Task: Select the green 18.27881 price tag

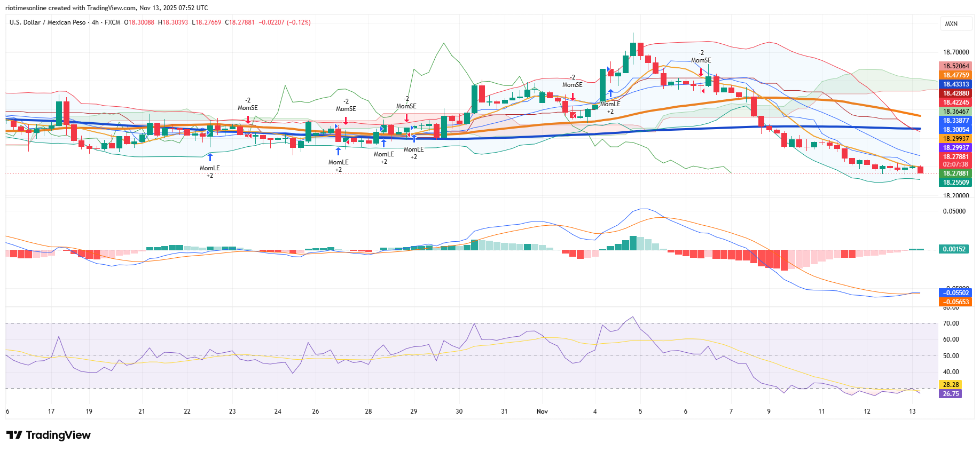Action: tap(956, 173)
